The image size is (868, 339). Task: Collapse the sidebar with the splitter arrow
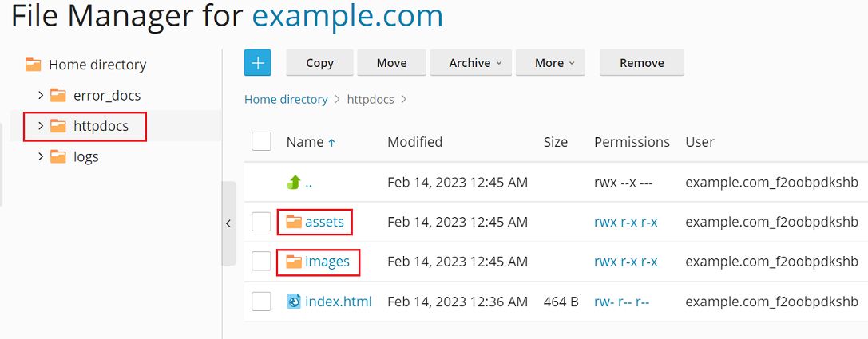click(228, 223)
